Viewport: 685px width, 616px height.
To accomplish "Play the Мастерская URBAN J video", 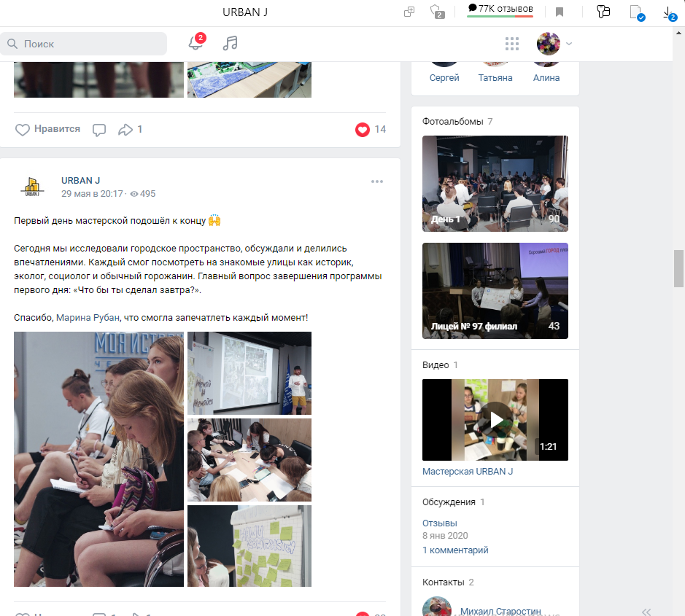I will [495, 420].
